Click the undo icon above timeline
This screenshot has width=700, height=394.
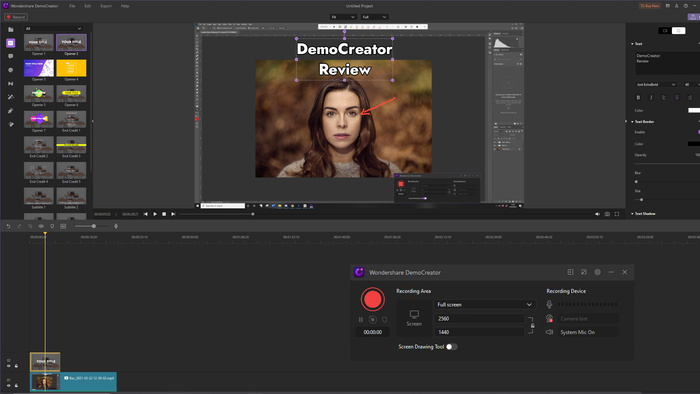click(8, 226)
